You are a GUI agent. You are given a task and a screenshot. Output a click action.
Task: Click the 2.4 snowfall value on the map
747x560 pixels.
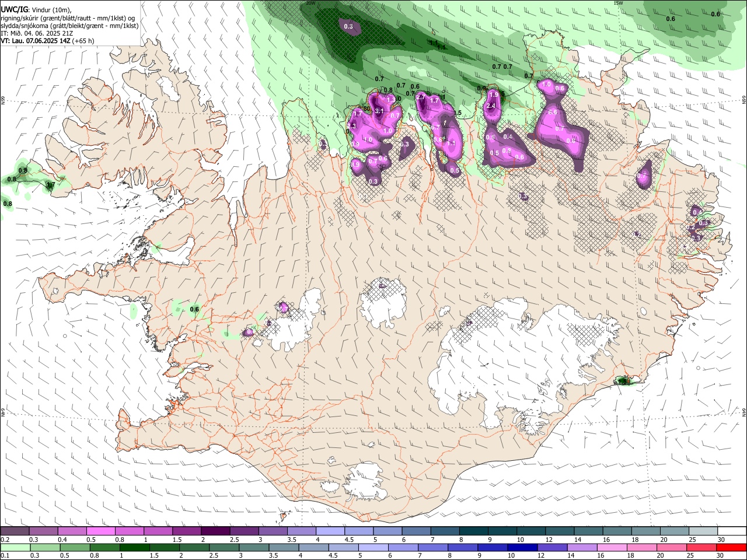pyautogui.click(x=491, y=106)
